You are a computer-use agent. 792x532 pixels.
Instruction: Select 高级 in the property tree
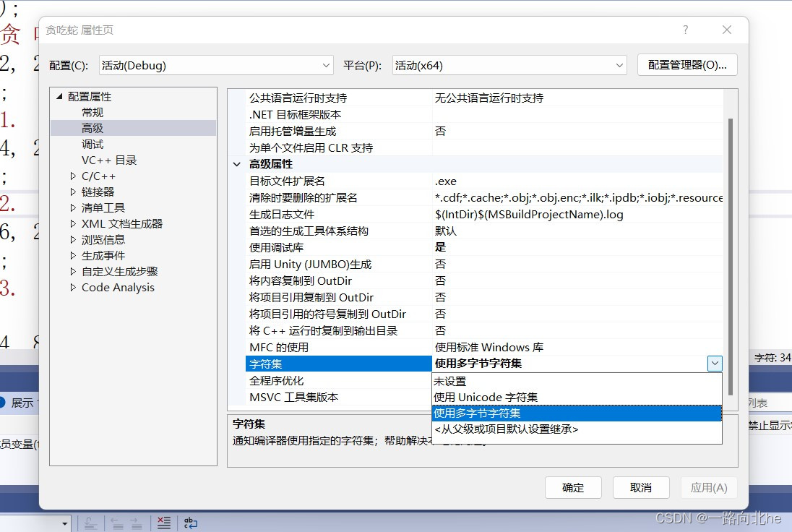(x=92, y=129)
